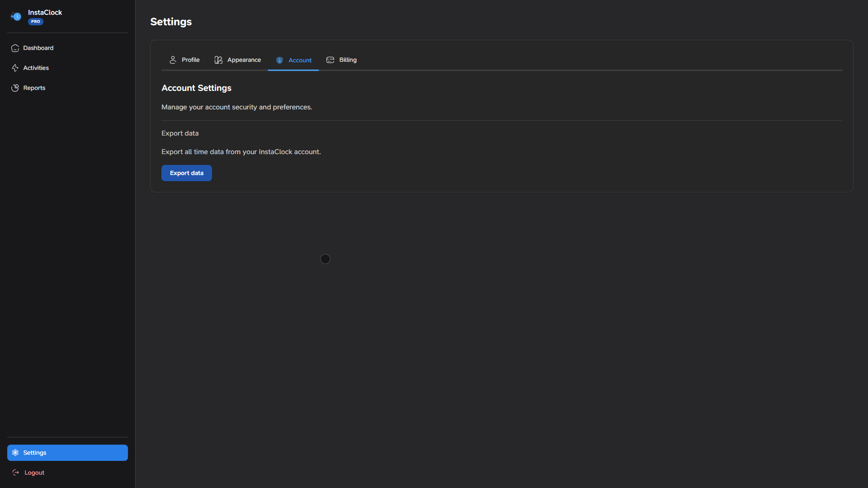Click the Settings gear icon in sidebar
The height and width of the screenshot is (488, 868).
coord(16,452)
